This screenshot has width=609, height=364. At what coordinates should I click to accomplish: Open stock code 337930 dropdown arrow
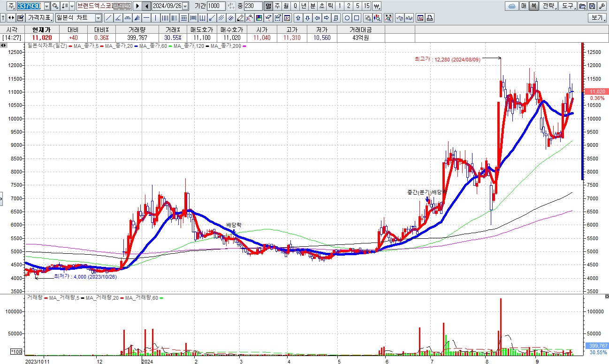47,6
